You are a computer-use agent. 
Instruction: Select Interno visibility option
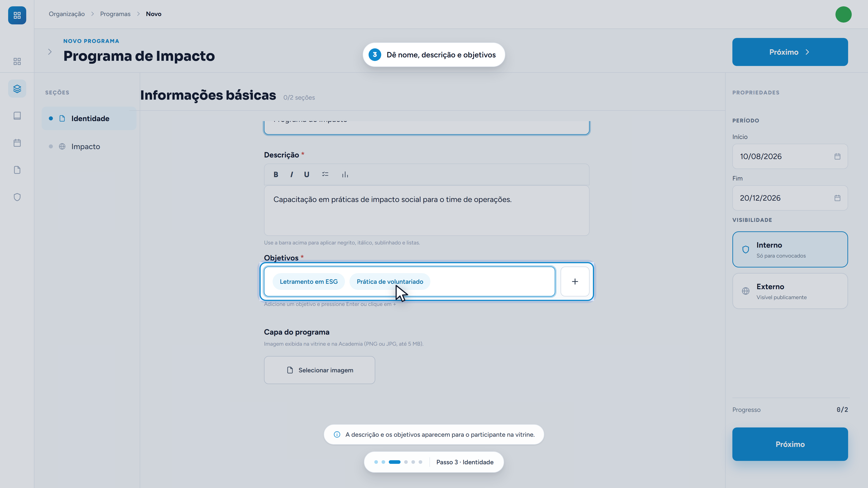[790, 250]
